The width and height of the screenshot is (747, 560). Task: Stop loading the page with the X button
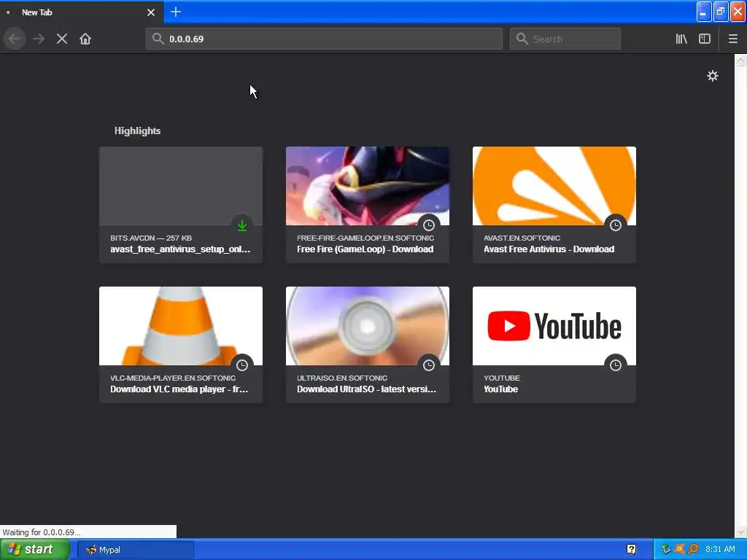pos(62,39)
